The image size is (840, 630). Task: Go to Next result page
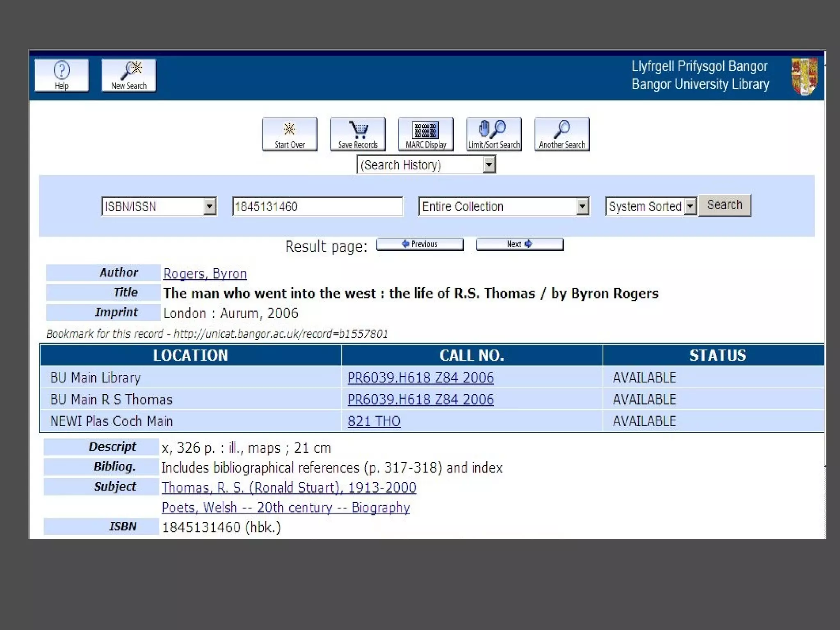pyautogui.click(x=519, y=244)
